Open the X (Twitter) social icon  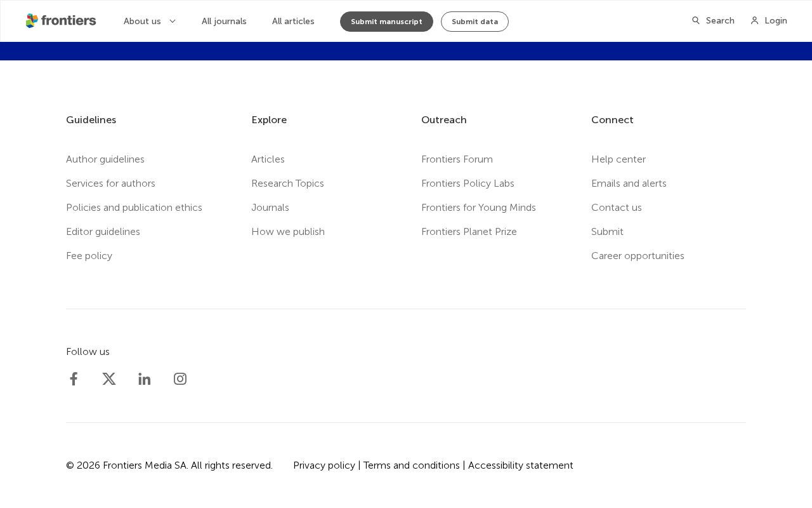coord(109,379)
